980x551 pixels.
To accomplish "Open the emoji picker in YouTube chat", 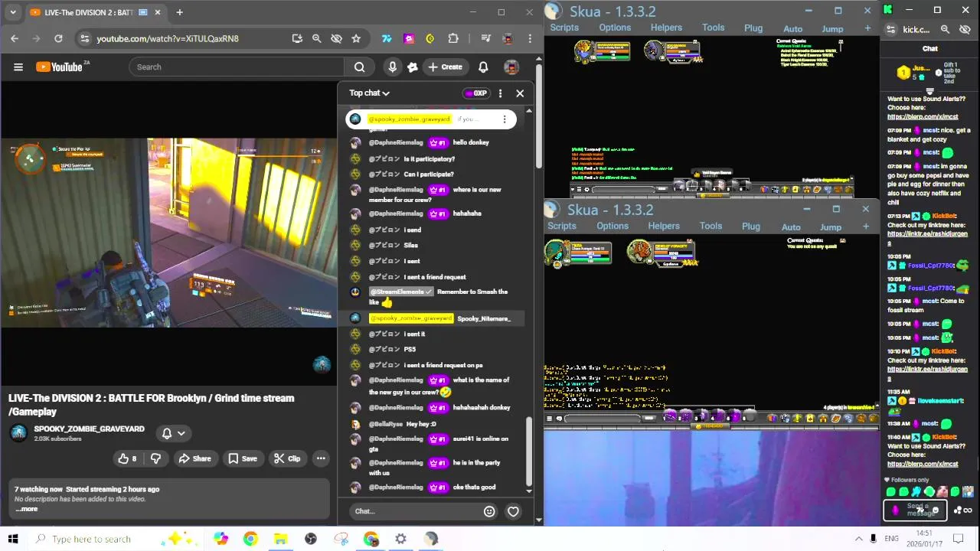I will pyautogui.click(x=489, y=511).
